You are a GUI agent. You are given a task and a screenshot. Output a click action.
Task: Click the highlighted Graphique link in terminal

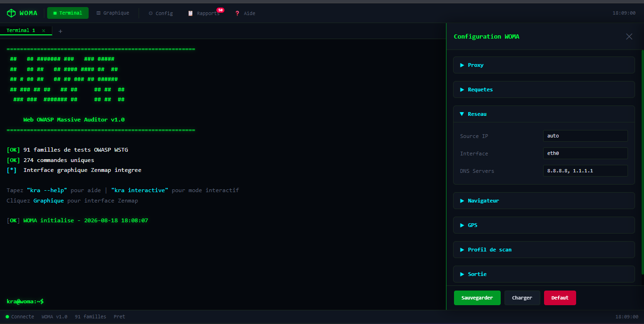pos(49,201)
